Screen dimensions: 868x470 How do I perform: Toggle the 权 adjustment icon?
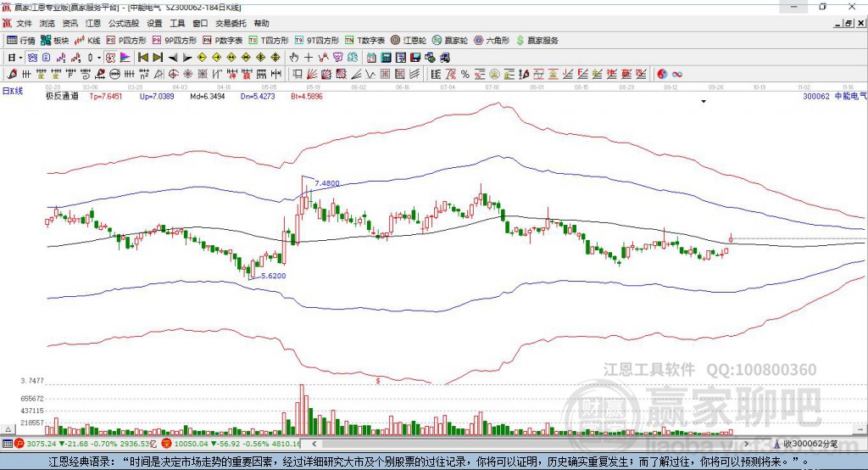110,58
